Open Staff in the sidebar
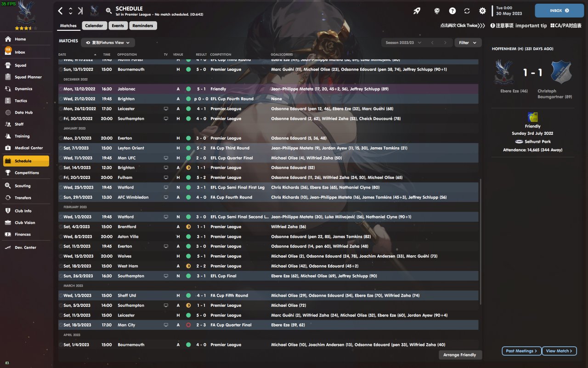This screenshot has height=368, width=588. coord(27,124)
